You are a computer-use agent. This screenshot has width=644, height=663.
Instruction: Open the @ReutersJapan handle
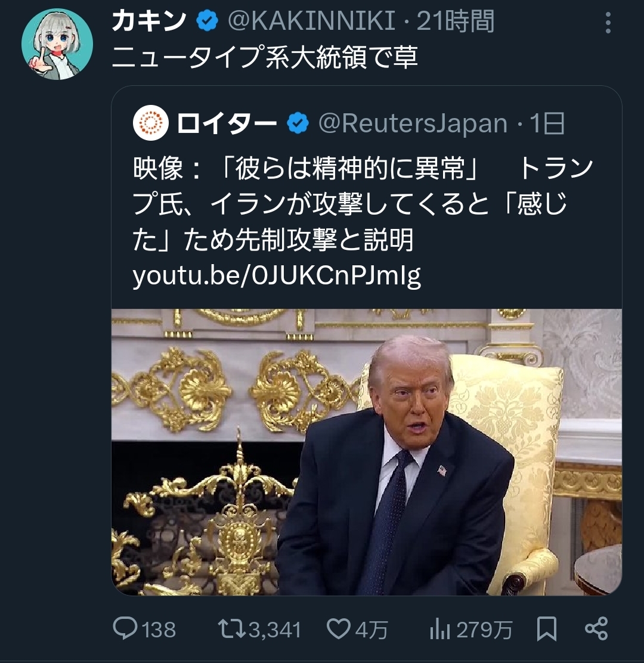click(413, 123)
